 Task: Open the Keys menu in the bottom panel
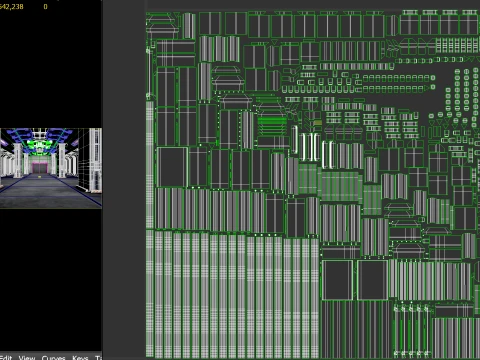pyautogui.click(x=80, y=358)
